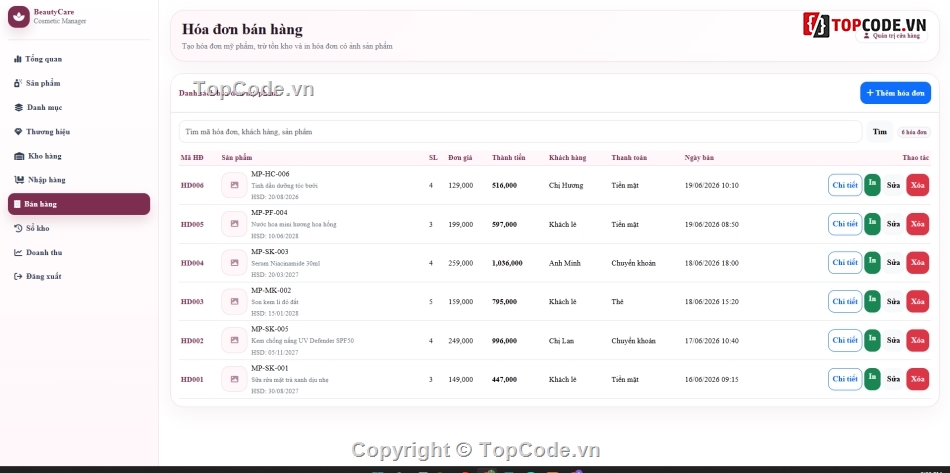Delete invoice HD004 with Xóa

[918, 263]
